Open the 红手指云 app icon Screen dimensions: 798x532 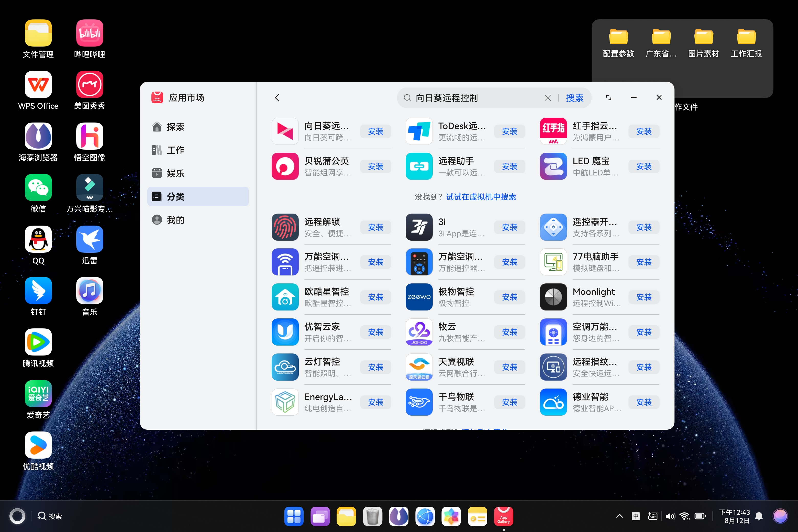[553, 131]
